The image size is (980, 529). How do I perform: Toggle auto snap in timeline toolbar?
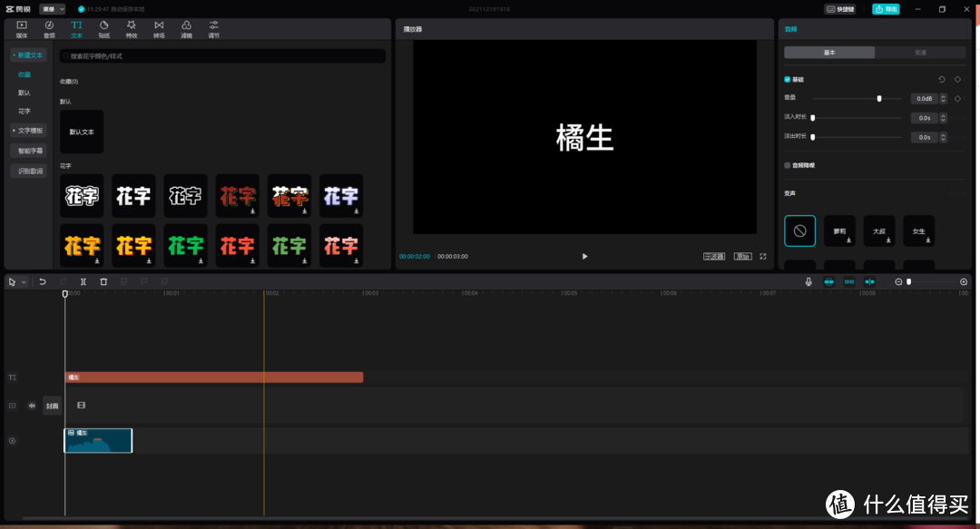[x=849, y=282]
